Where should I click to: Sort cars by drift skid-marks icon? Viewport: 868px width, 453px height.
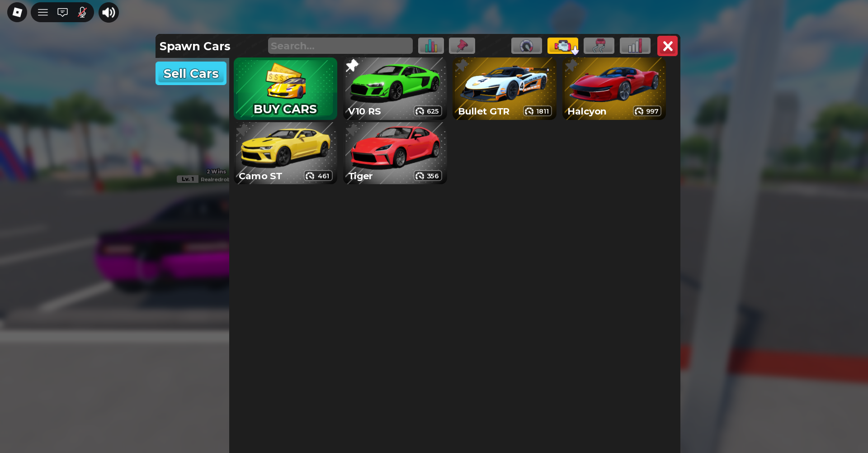599,46
